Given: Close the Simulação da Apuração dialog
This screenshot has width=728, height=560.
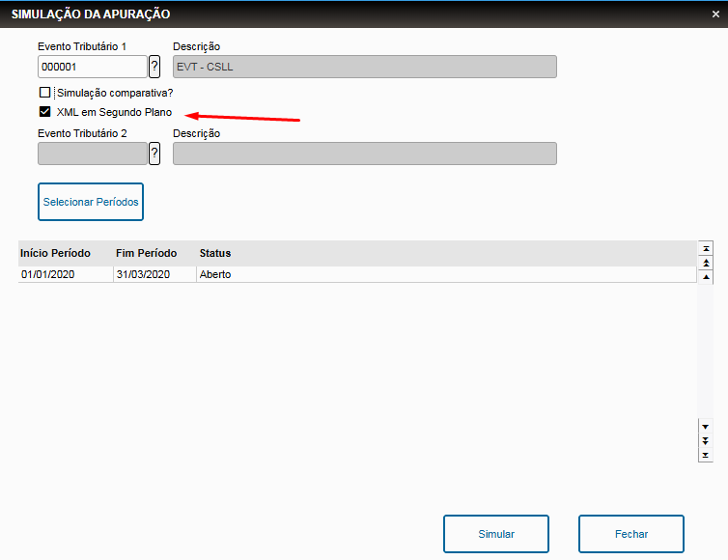Looking at the screenshot, I should (x=715, y=14).
